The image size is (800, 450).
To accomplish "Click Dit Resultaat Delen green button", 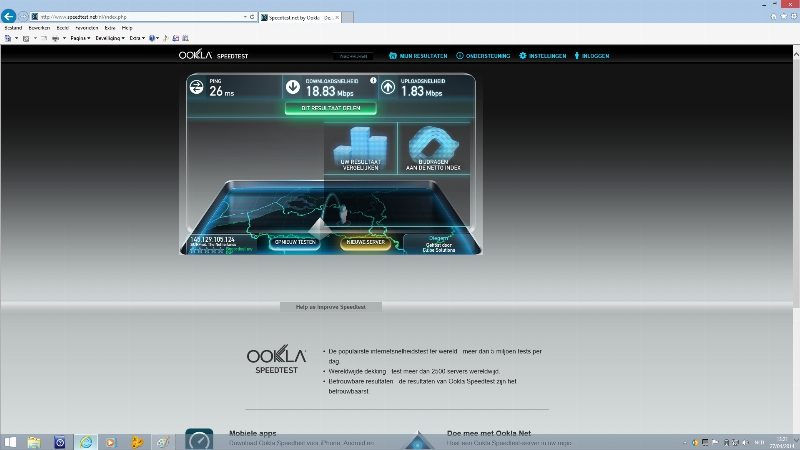I will pyautogui.click(x=331, y=108).
